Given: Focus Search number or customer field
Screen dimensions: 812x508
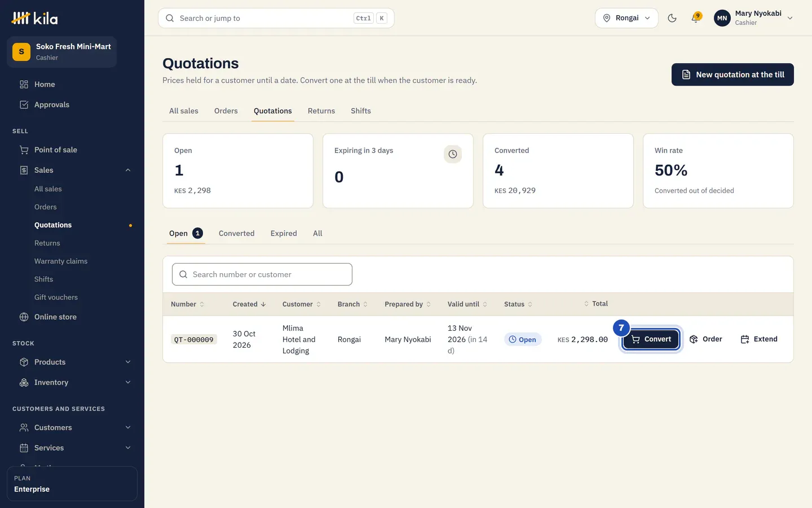Looking at the screenshot, I should [x=262, y=274].
